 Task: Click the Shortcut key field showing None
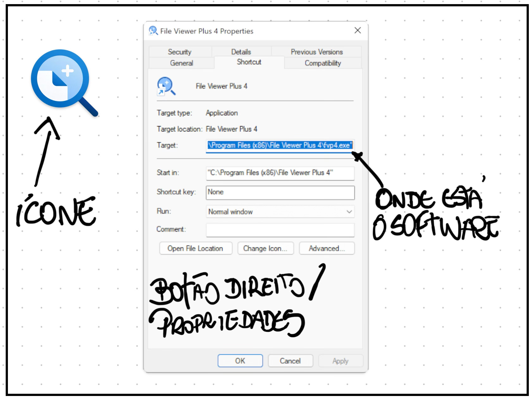(x=280, y=193)
